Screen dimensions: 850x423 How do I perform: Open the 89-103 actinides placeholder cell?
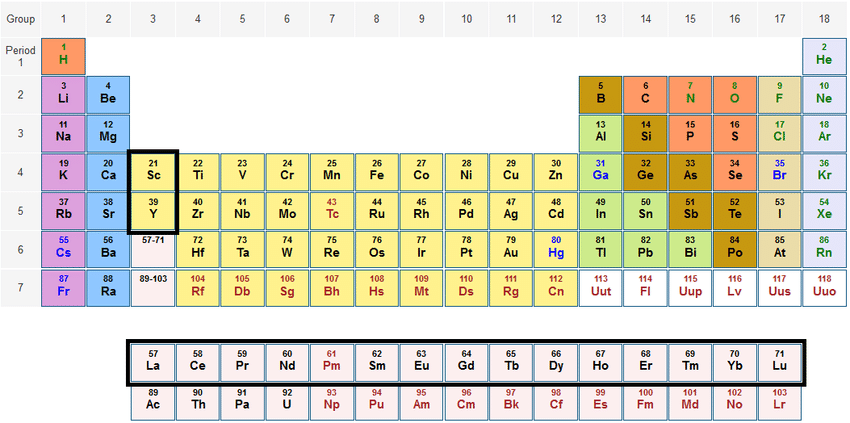153,285
